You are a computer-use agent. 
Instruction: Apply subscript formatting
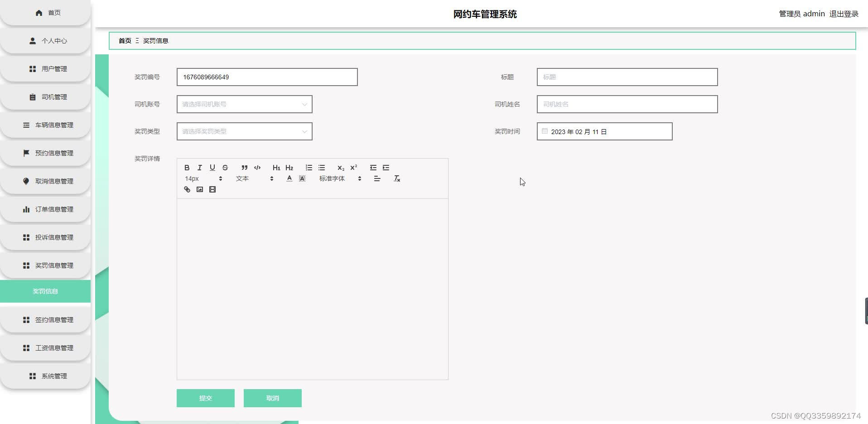[x=341, y=168]
